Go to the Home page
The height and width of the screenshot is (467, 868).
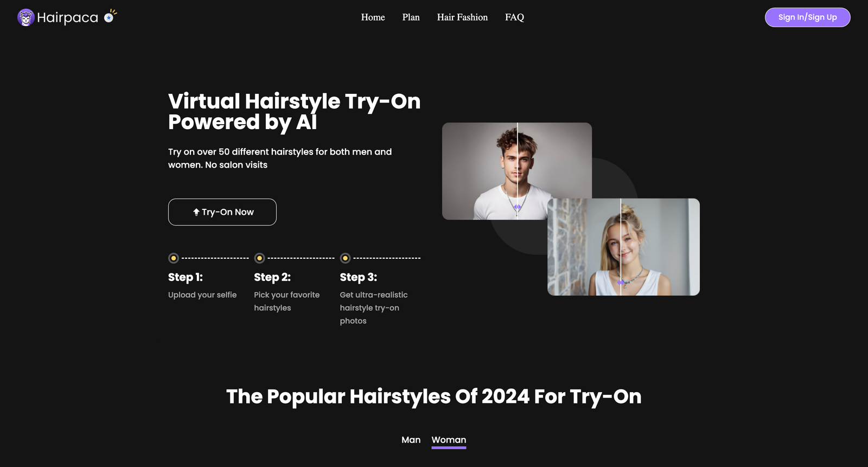373,17
